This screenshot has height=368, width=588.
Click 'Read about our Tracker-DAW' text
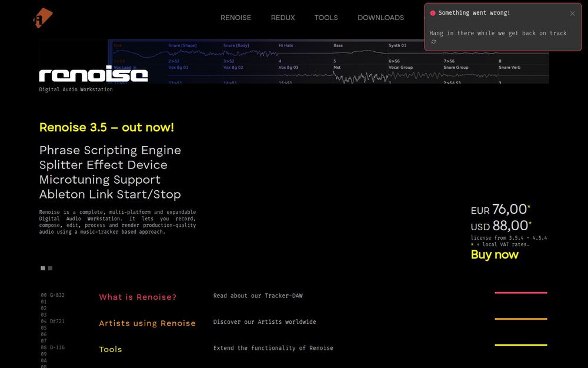(x=258, y=296)
